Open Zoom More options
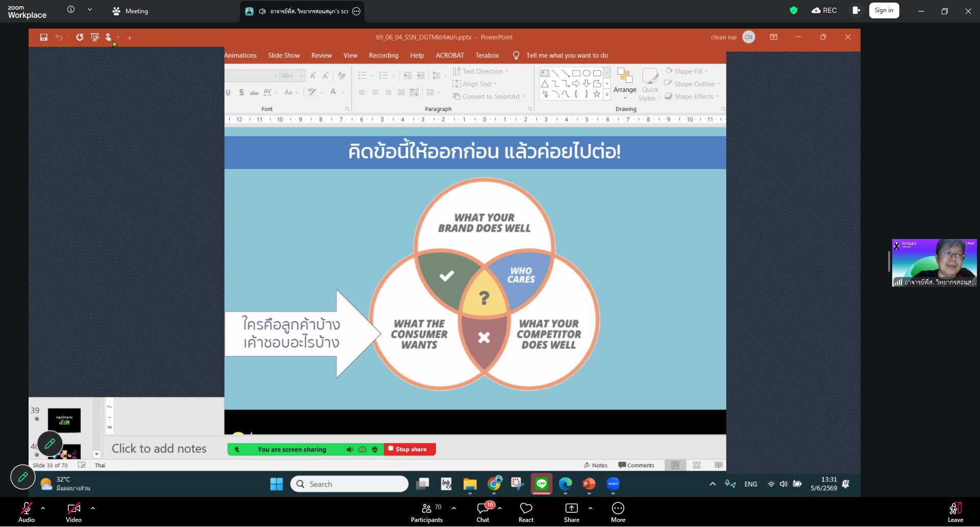 [618, 513]
